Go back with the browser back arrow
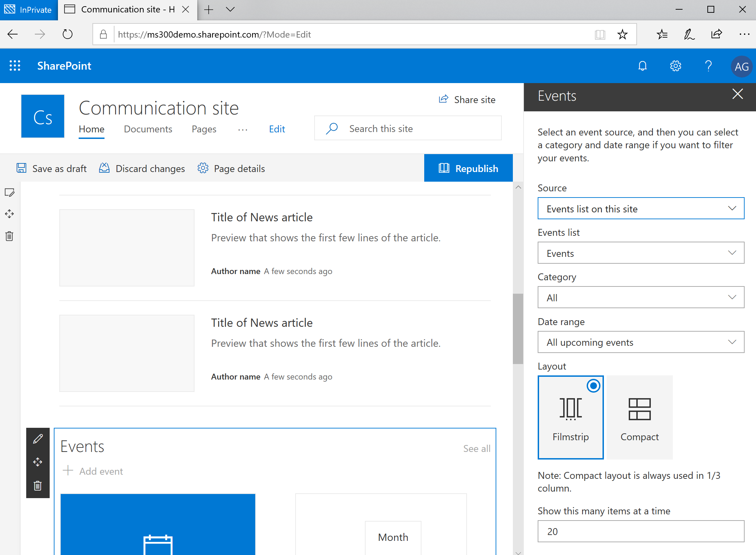The image size is (756, 555). pyautogui.click(x=13, y=34)
